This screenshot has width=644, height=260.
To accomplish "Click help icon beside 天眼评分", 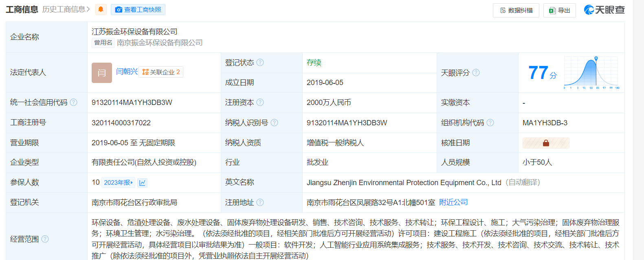I will coord(476,73).
